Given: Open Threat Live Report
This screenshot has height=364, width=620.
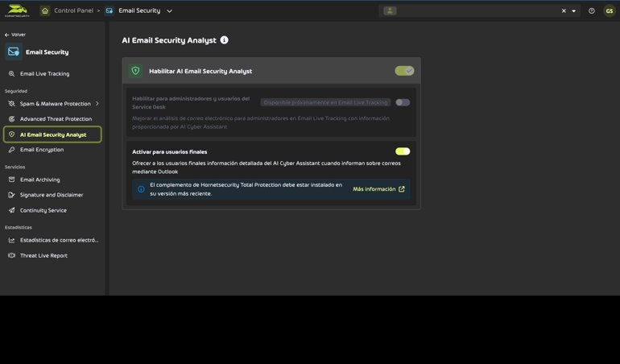Looking at the screenshot, I should (x=43, y=255).
